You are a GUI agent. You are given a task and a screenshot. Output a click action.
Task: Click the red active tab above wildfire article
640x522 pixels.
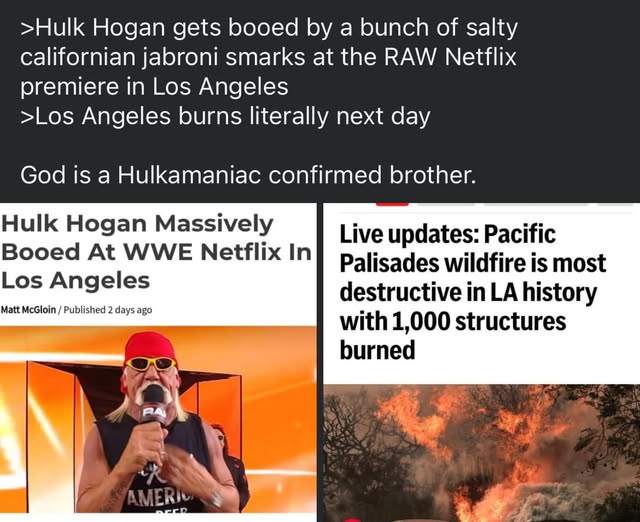pos(392,203)
